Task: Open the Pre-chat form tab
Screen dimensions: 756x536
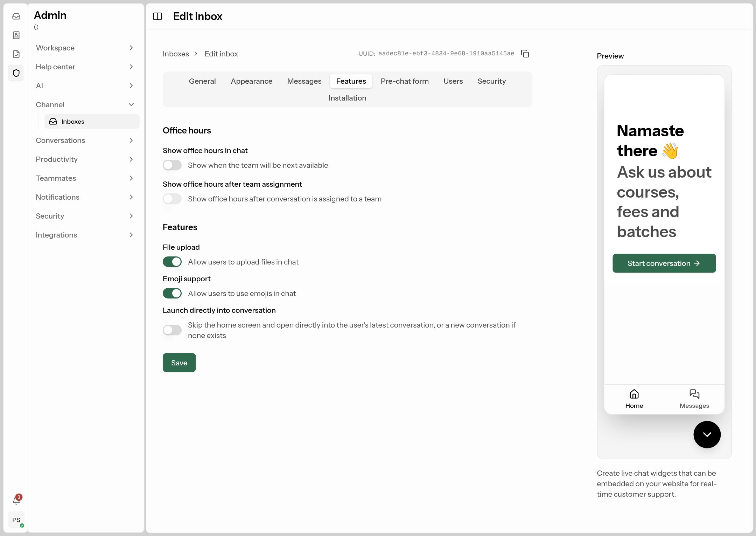Action: [405, 81]
